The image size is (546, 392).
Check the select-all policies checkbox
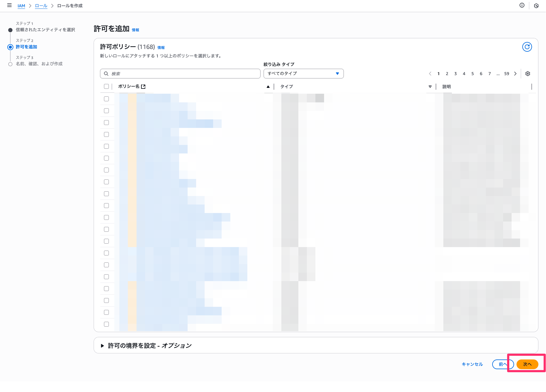106,86
